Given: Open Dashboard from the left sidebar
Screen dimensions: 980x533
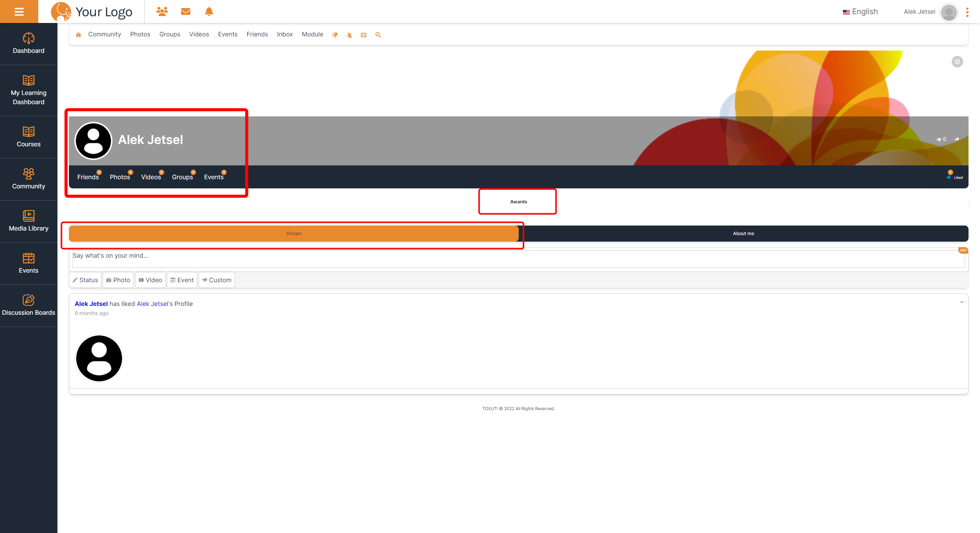Looking at the screenshot, I should (29, 44).
